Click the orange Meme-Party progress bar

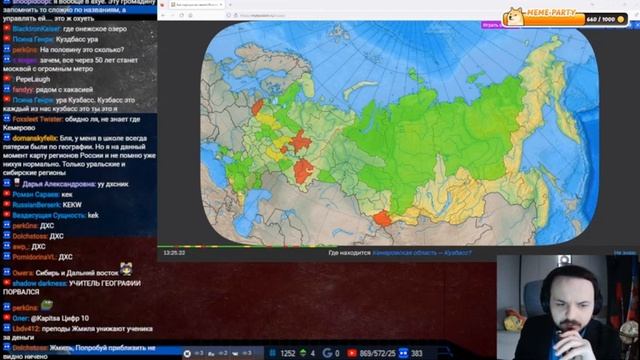(554, 20)
